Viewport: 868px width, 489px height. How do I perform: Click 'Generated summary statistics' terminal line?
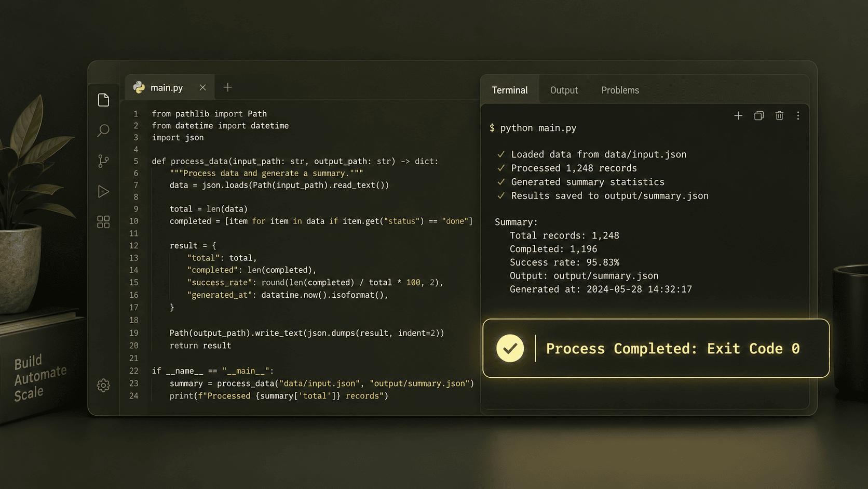588,182
